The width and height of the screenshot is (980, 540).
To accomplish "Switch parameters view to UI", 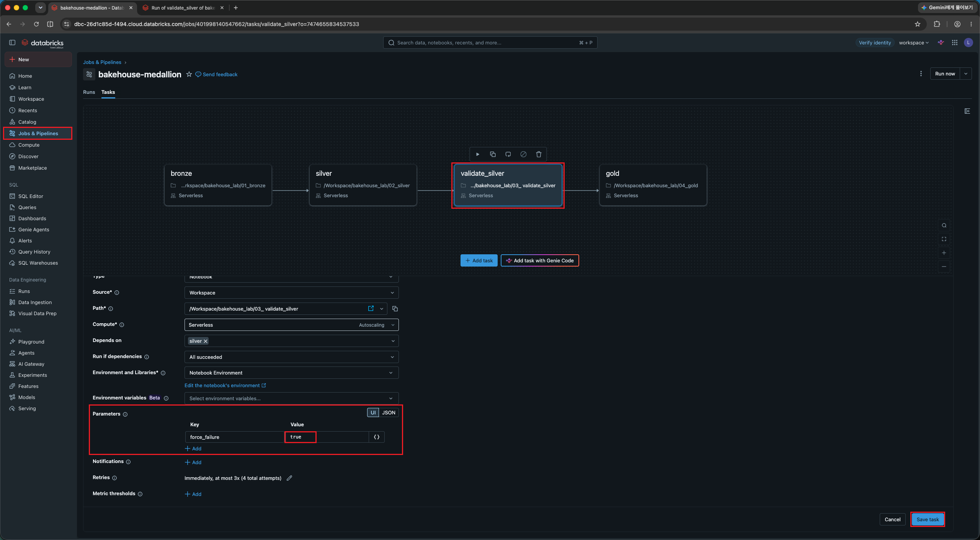I will [x=373, y=412].
